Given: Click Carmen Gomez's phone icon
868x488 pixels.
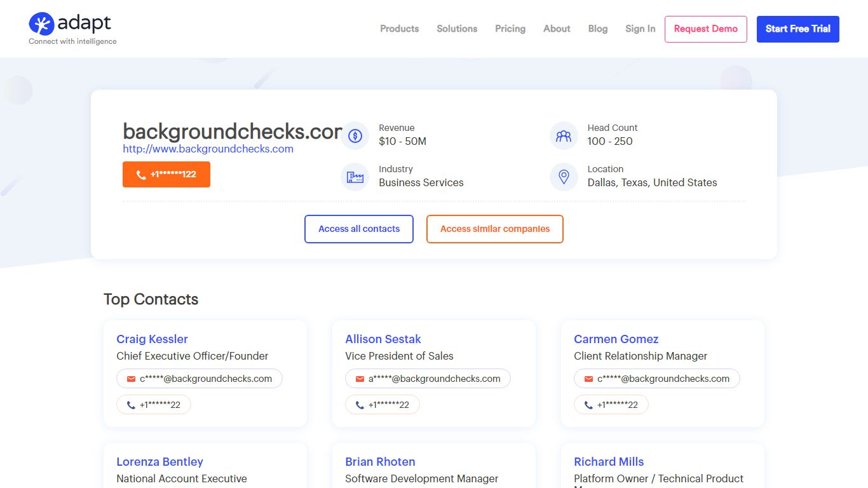Looking at the screenshot, I should 588,405.
